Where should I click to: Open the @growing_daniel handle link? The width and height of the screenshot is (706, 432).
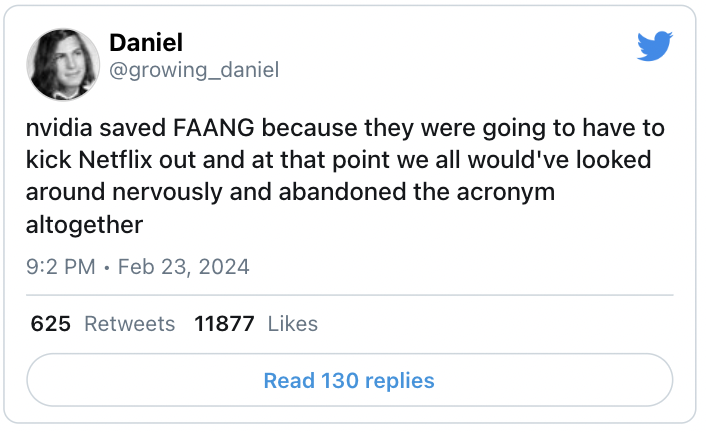pos(193,70)
